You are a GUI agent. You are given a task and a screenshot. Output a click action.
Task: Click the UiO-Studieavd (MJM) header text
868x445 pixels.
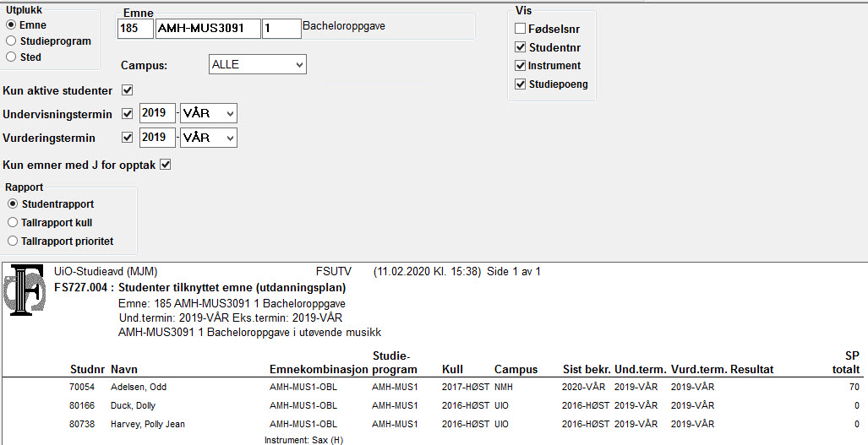106,271
